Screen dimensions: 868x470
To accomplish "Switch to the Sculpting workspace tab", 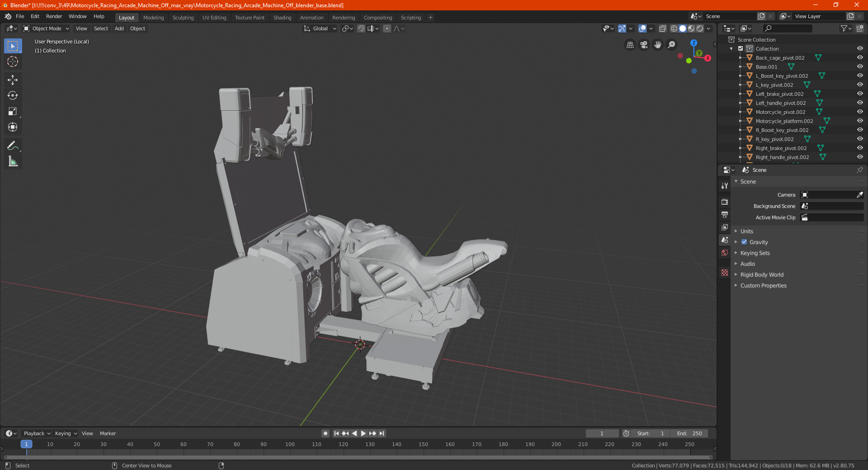I will [183, 18].
